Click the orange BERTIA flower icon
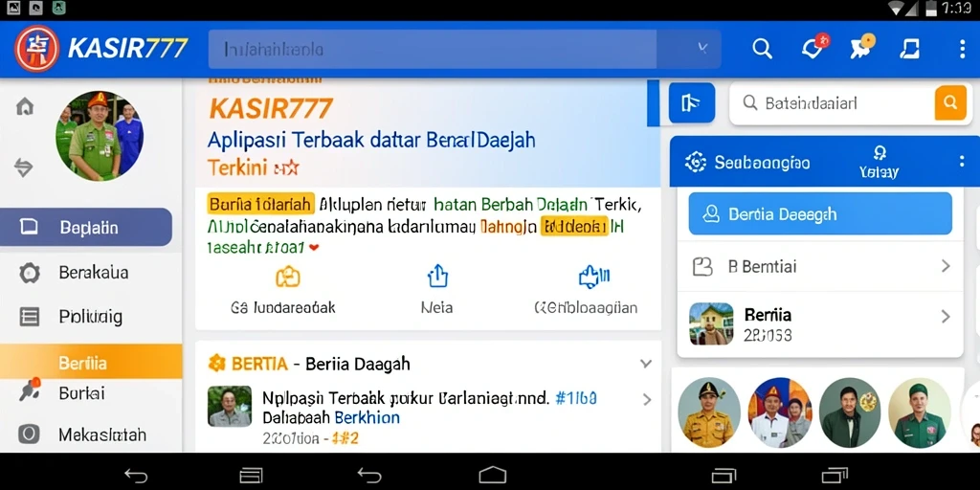This screenshot has width=980, height=490. (x=216, y=363)
